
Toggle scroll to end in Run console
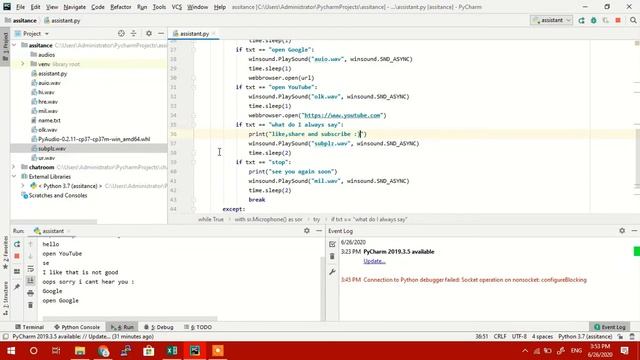point(31,280)
